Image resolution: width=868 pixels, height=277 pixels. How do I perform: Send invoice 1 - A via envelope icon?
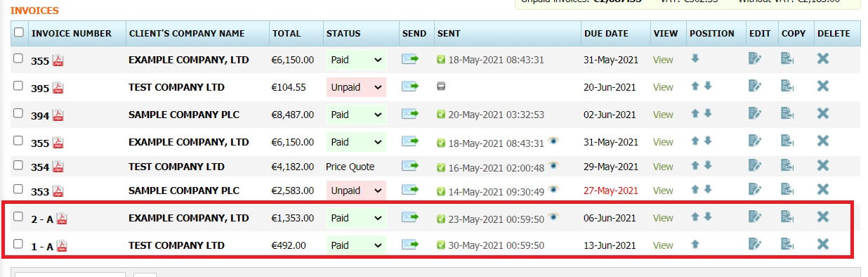pyautogui.click(x=410, y=245)
